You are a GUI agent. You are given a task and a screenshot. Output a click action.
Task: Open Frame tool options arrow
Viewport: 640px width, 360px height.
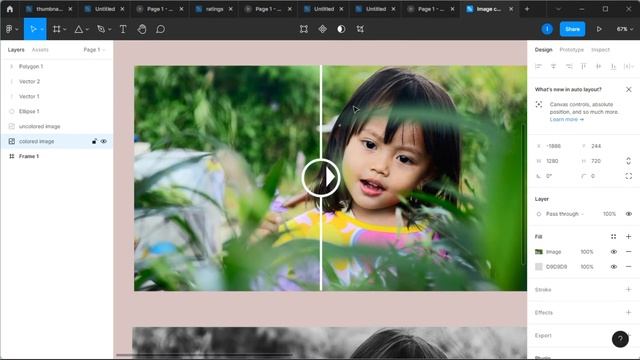click(x=64, y=29)
